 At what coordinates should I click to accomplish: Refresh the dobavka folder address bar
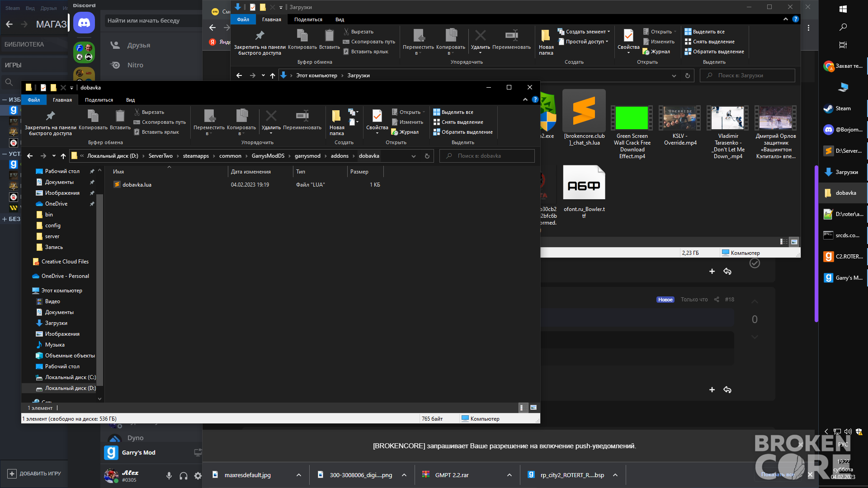tap(427, 156)
